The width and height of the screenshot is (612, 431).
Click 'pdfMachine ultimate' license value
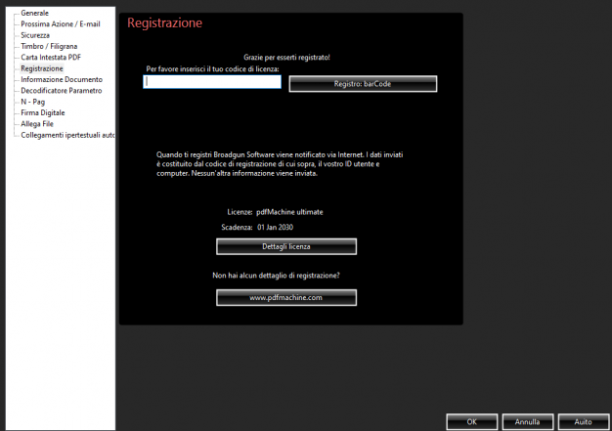290,212
